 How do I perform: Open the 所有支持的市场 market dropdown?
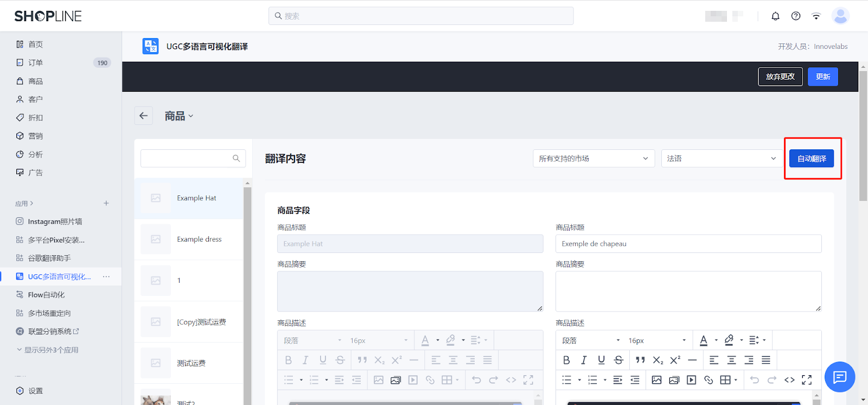[x=593, y=159]
